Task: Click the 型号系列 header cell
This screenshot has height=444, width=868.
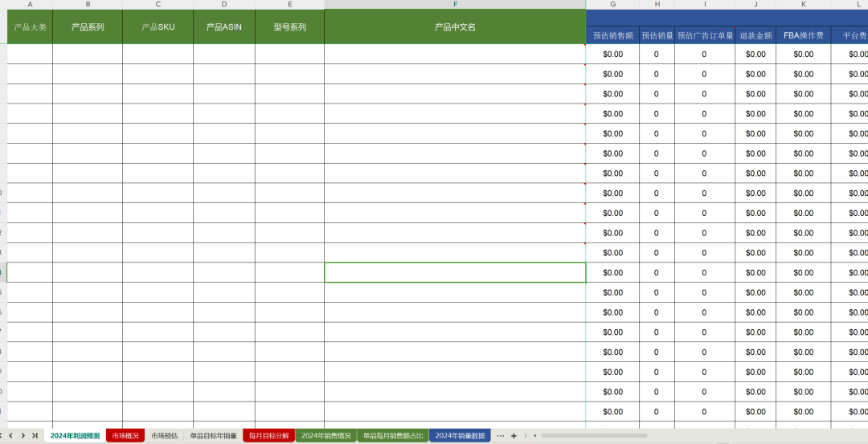Action: click(x=289, y=26)
